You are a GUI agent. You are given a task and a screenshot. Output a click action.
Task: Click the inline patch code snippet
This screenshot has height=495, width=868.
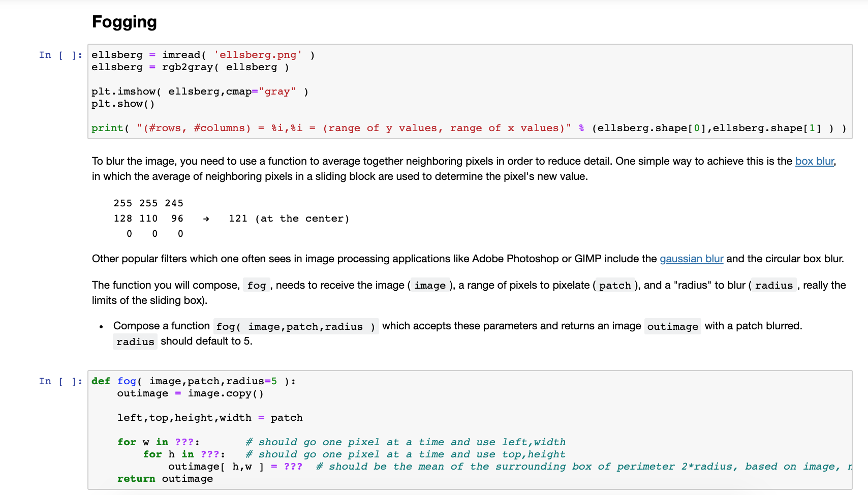(615, 285)
